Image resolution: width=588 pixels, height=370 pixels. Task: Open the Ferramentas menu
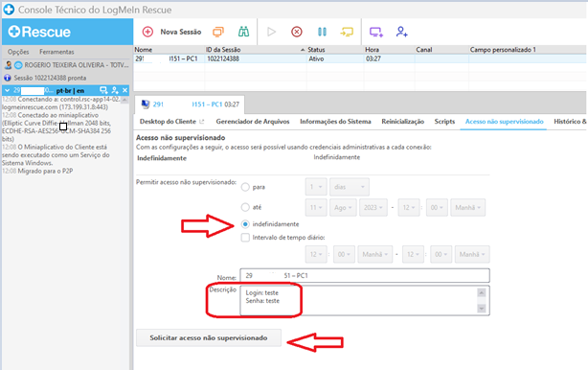click(x=57, y=52)
